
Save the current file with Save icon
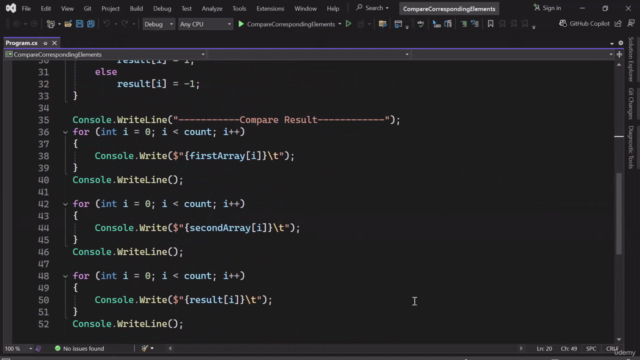click(x=79, y=24)
